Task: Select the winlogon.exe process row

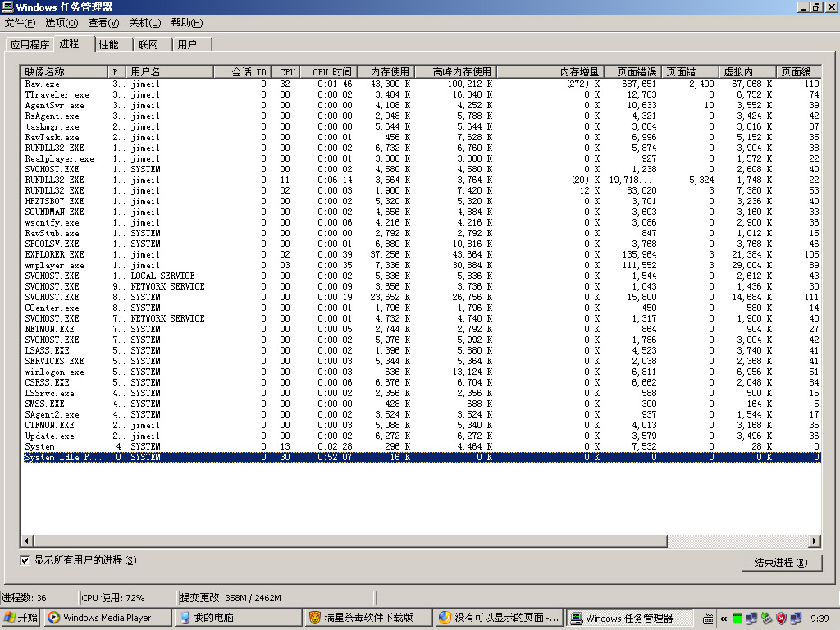Action: coord(422,372)
